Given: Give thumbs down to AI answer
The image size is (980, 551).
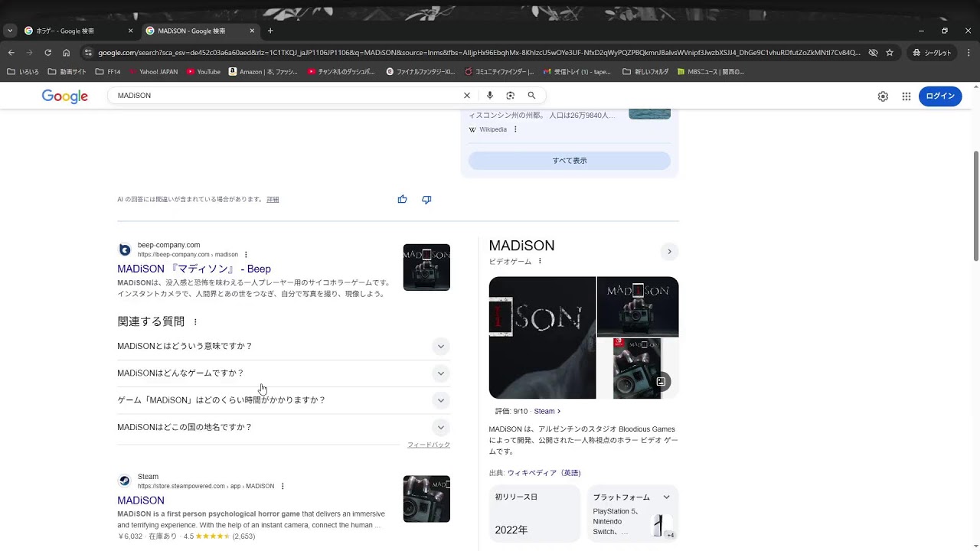Looking at the screenshot, I should 426,200.
